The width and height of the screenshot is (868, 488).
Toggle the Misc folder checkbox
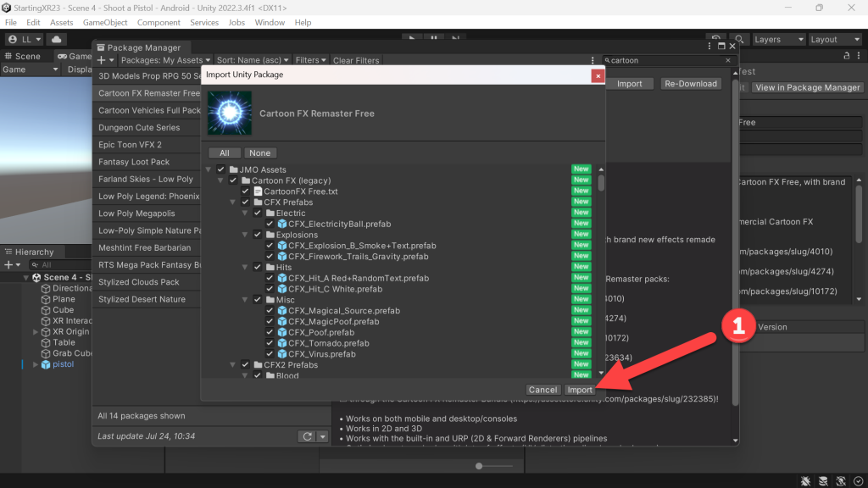click(x=258, y=300)
